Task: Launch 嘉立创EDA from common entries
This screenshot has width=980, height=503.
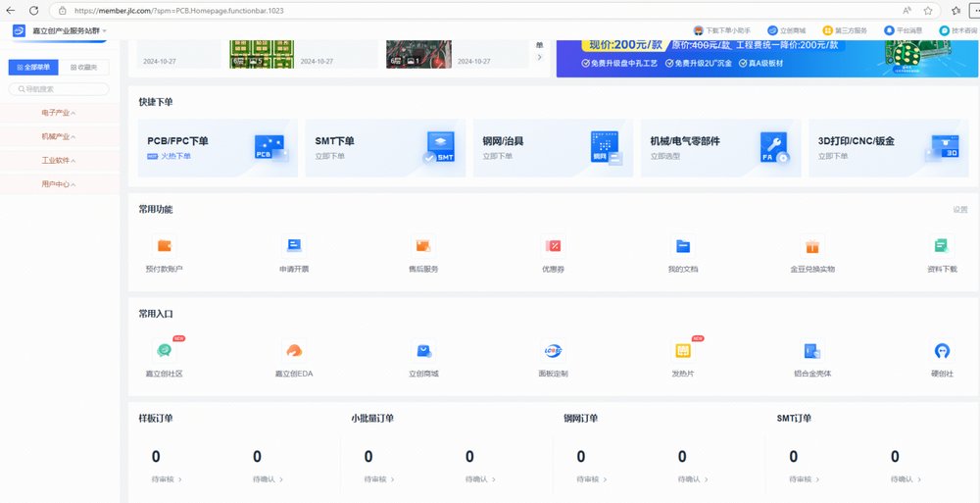Action: coord(293,351)
